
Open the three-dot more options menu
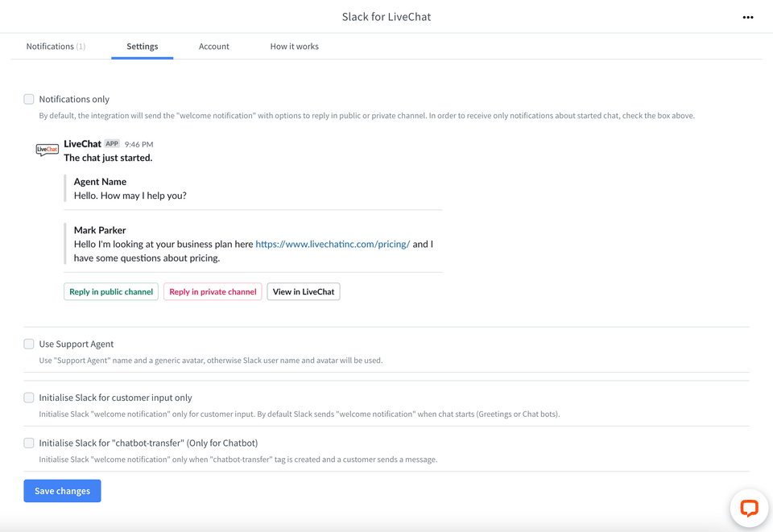(x=748, y=17)
